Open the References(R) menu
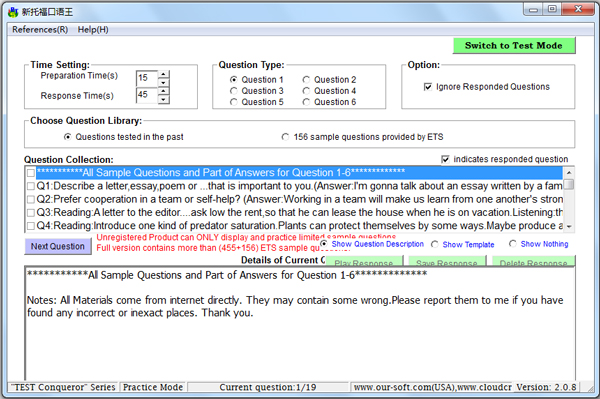This screenshot has width=600, height=399. pyautogui.click(x=40, y=29)
